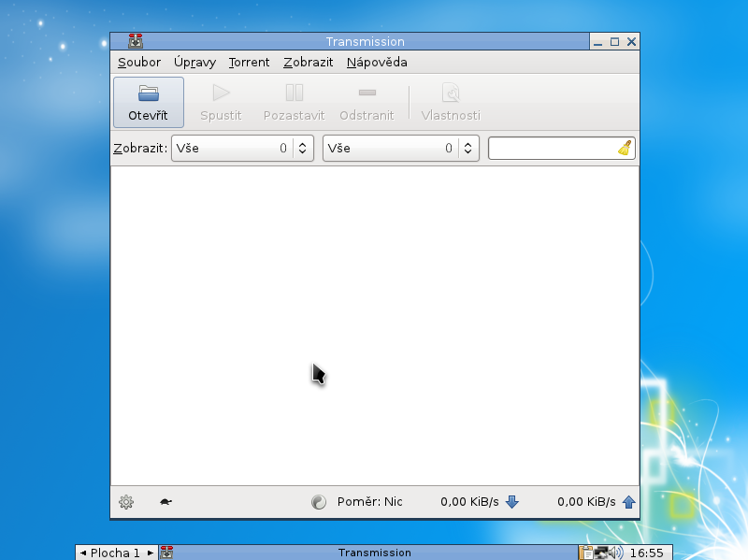
Task: Click the ratio statistics icon near Poměr
Action: point(319,502)
